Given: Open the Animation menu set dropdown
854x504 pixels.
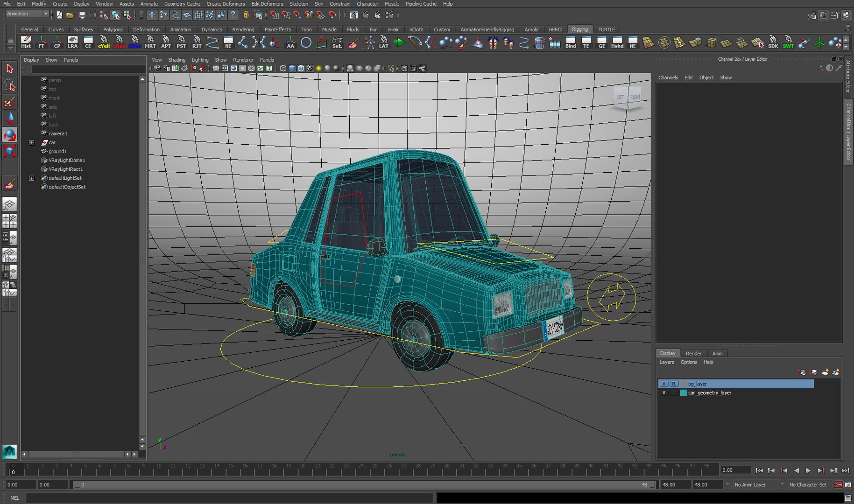Looking at the screenshot, I should click(27, 14).
